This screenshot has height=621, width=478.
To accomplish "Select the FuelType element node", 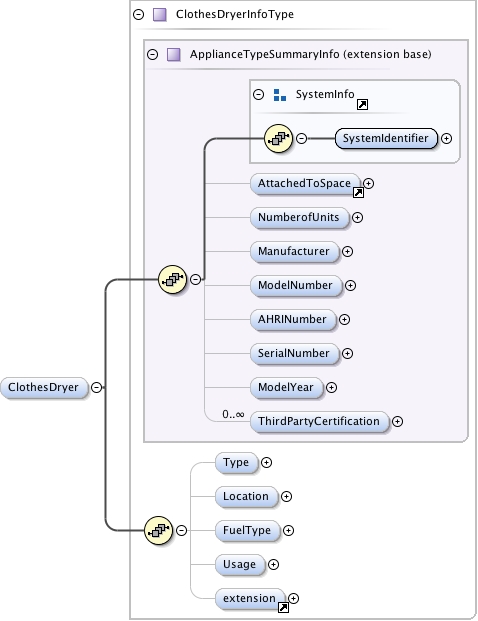I will click(x=248, y=530).
